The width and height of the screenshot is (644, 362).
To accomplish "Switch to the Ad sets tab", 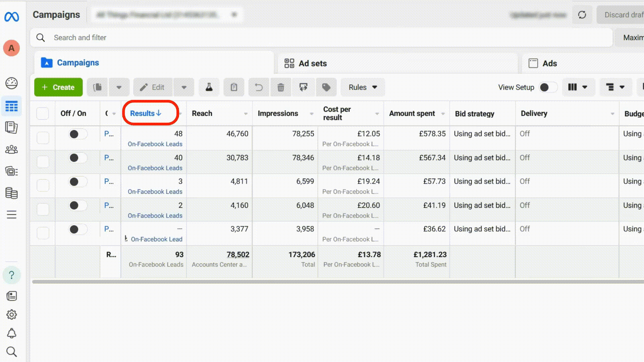I will pos(306,63).
